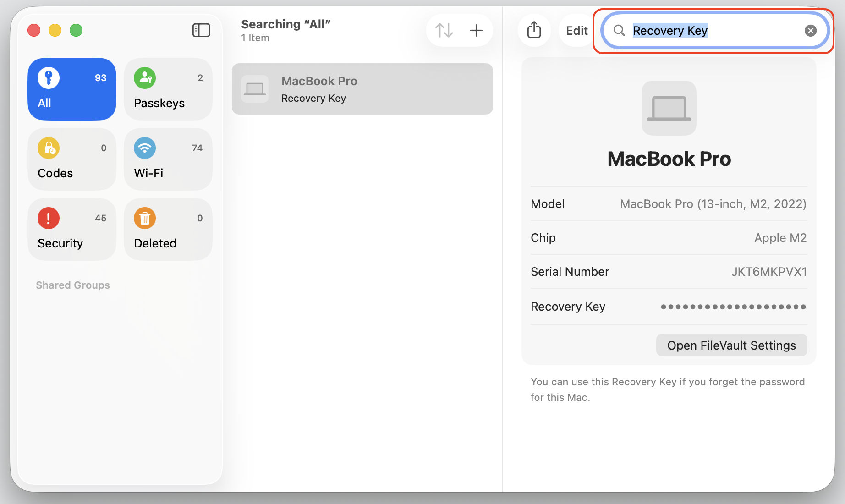The image size is (845, 504).
Task: Click the 45 count on Security
Action: tap(101, 218)
